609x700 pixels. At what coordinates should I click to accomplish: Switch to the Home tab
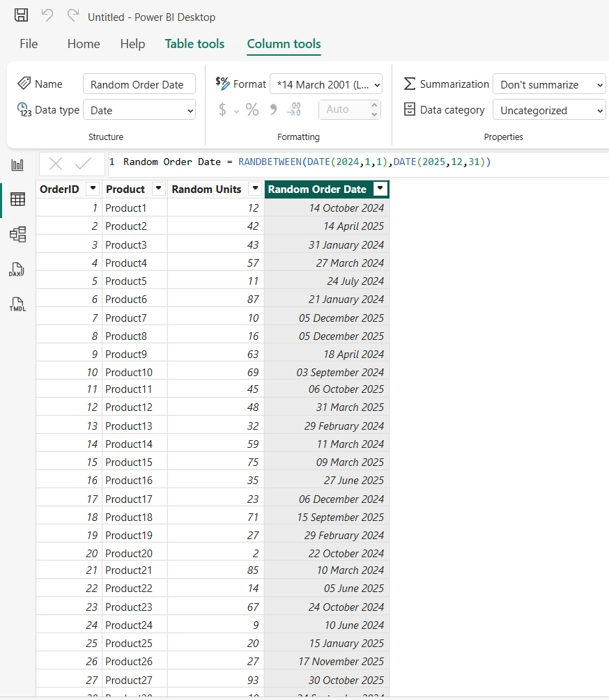tap(84, 44)
